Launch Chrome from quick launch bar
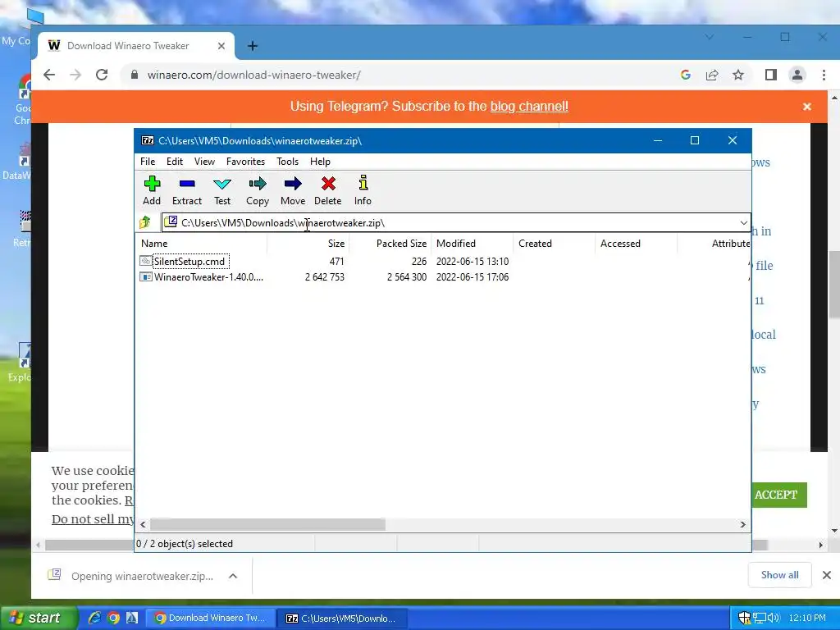 tap(113, 618)
